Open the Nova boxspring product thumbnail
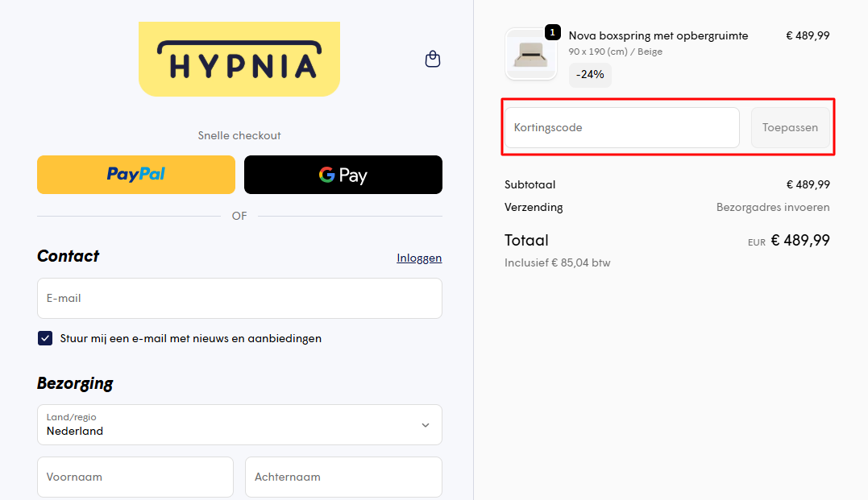Image resolution: width=868 pixels, height=500 pixels. point(530,55)
